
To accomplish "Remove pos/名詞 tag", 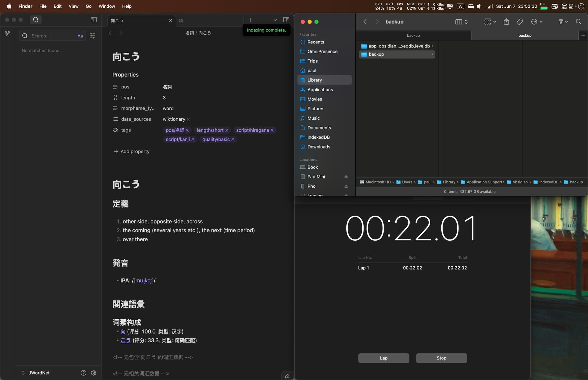I will click(187, 130).
